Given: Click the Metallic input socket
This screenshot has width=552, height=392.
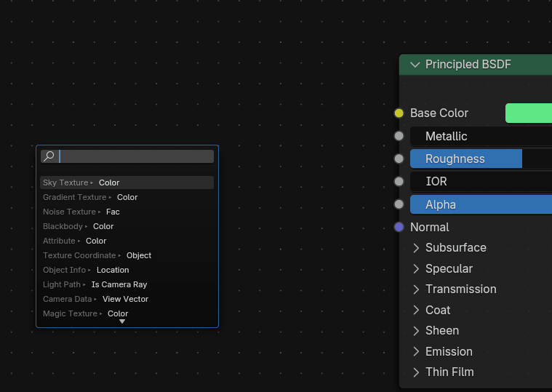Looking at the screenshot, I should click(x=399, y=136).
